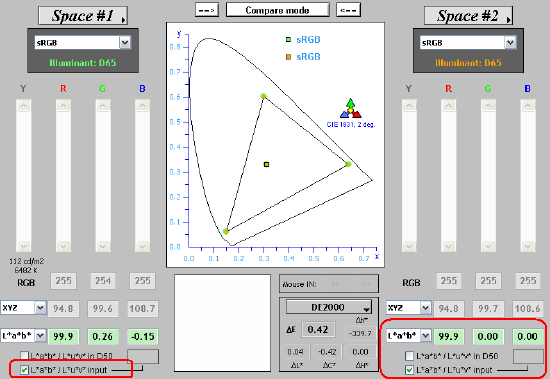Uncheck Space #1 L*a*b* / L*u*v* input checkbox
This screenshot has height=379, width=550.
(24, 370)
